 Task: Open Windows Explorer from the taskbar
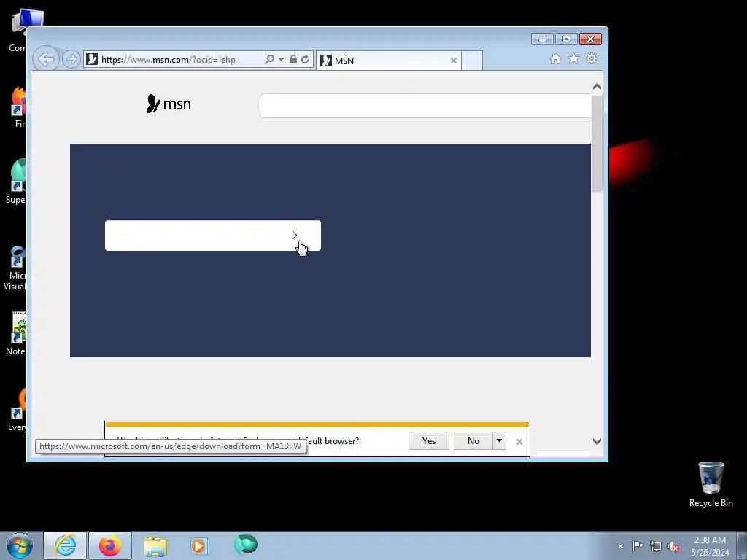coord(155,545)
